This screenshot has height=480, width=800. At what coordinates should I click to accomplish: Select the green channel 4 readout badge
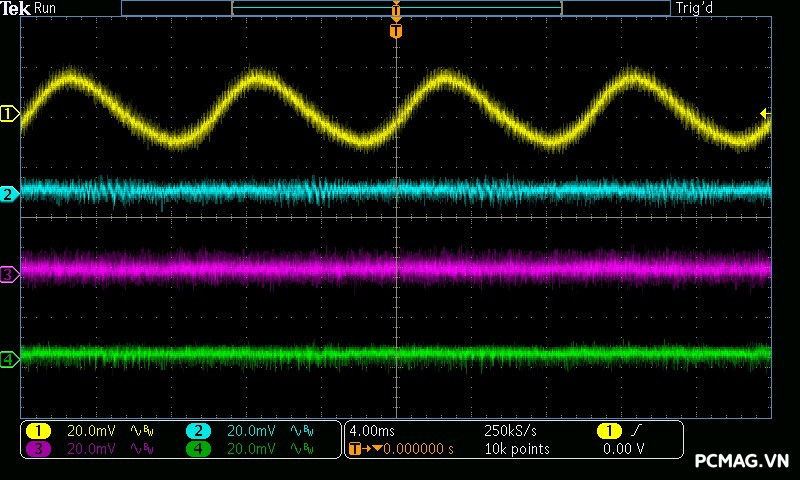pyautogui.click(x=198, y=449)
